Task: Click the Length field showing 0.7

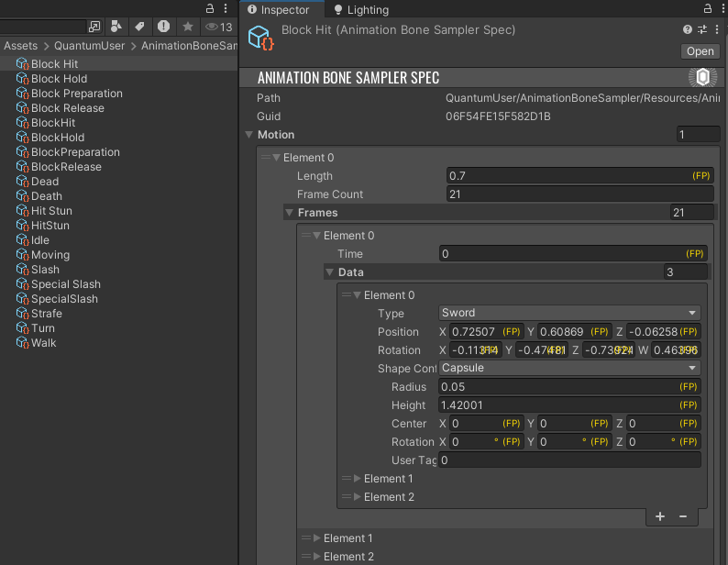Action: [x=579, y=175]
